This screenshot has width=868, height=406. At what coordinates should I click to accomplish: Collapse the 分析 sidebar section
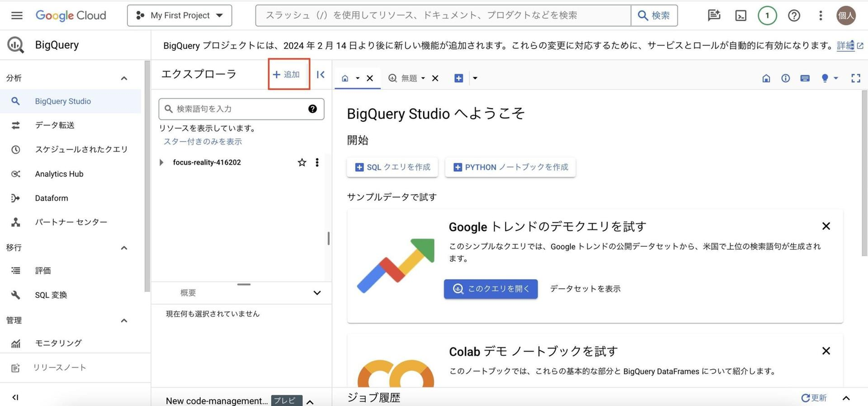124,78
